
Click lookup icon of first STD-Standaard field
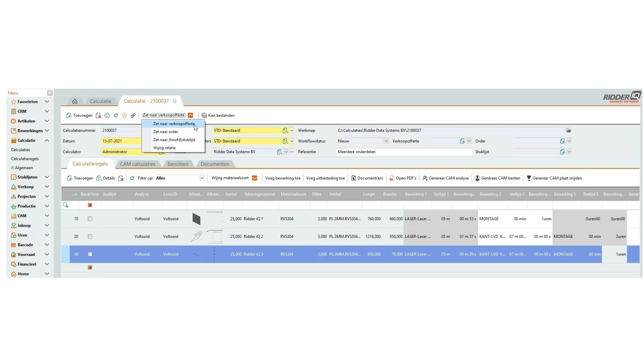pos(285,131)
